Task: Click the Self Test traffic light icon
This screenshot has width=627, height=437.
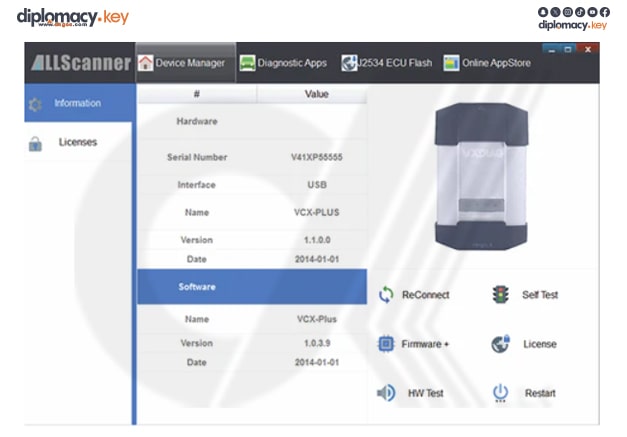Action: point(500,295)
